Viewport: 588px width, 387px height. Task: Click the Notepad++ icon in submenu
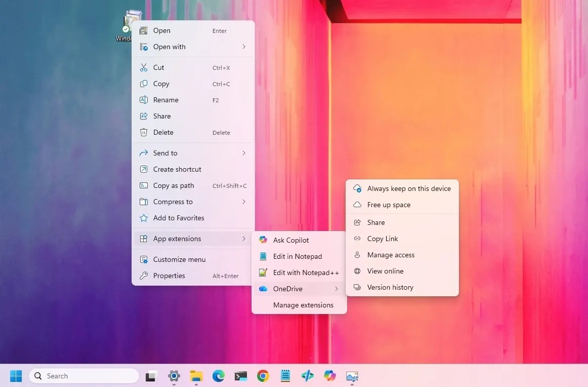pyautogui.click(x=263, y=273)
